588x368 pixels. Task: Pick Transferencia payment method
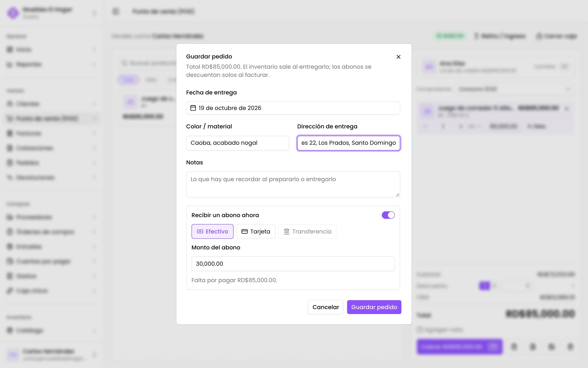click(x=307, y=231)
